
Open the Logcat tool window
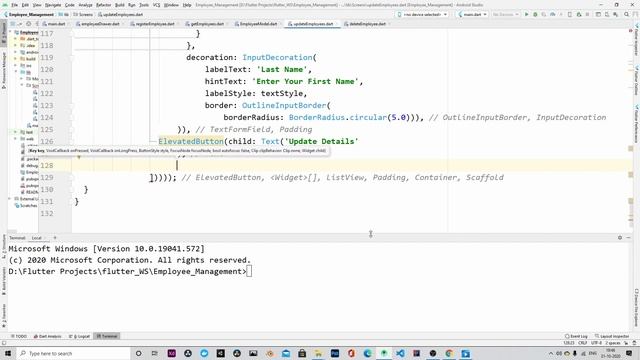pos(80,336)
